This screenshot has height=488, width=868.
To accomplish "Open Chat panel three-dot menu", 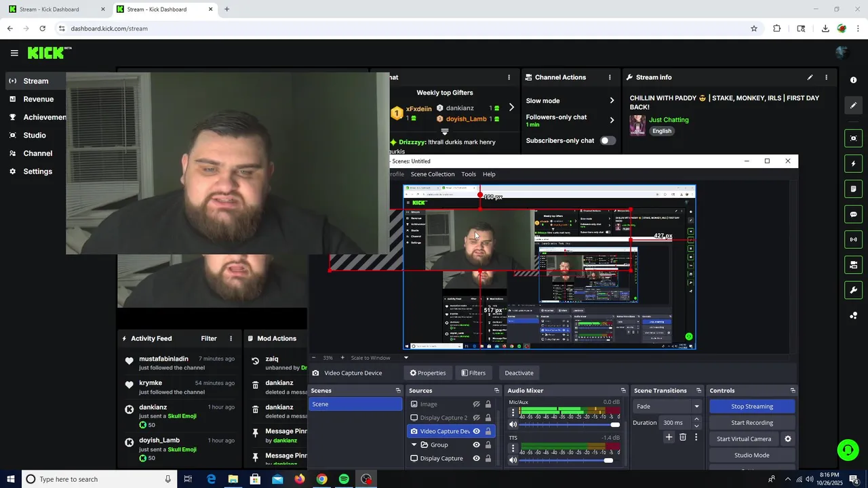I will 509,77.
